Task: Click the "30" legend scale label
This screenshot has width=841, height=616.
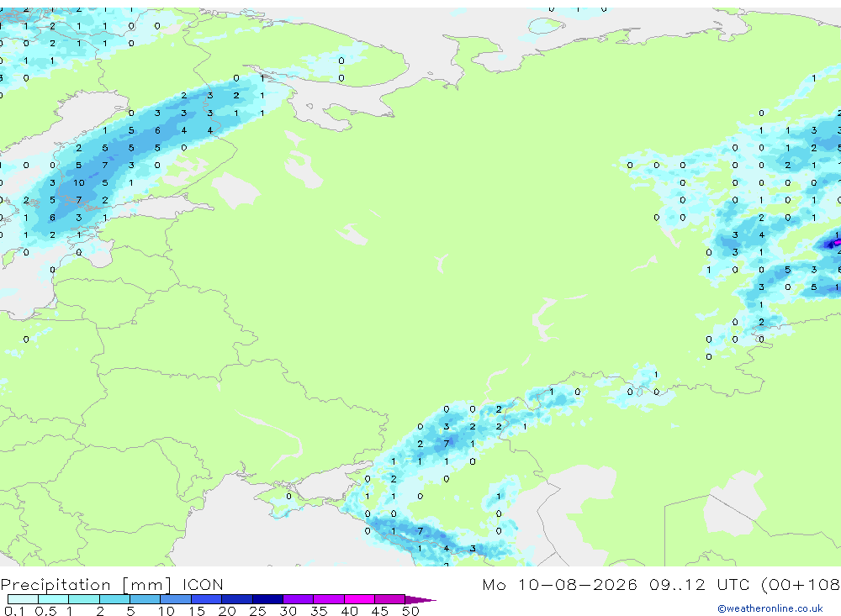Action: [288, 611]
